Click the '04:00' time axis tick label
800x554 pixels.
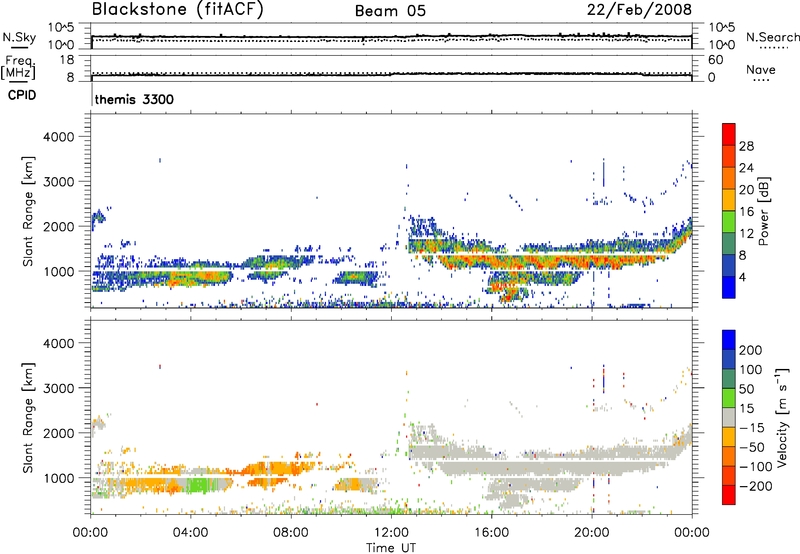(191, 533)
